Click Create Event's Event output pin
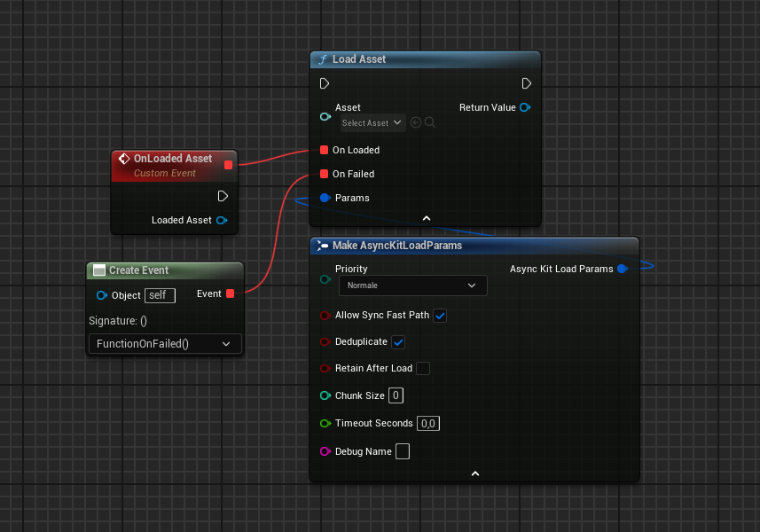760x532 pixels. pos(231,293)
